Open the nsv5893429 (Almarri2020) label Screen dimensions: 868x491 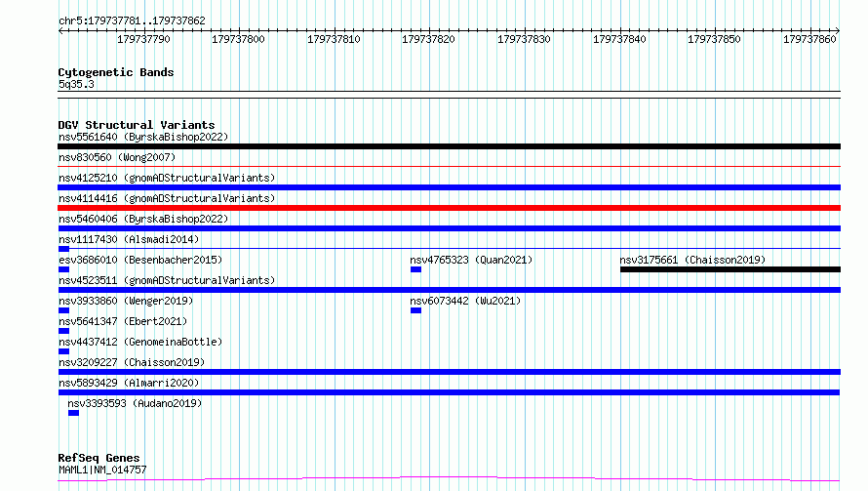(x=129, y=383)
